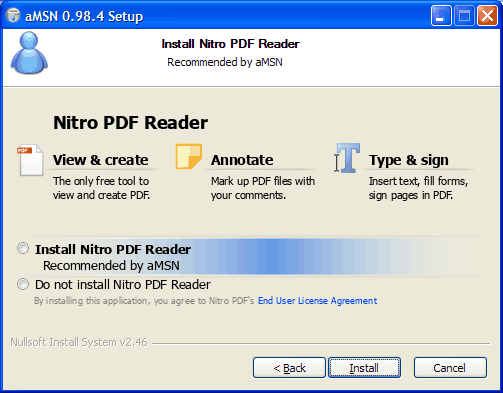Screen dimensions: 503x393
Task: Click the Nullsoft Install System v2.46 text
Action: [79, 342]
